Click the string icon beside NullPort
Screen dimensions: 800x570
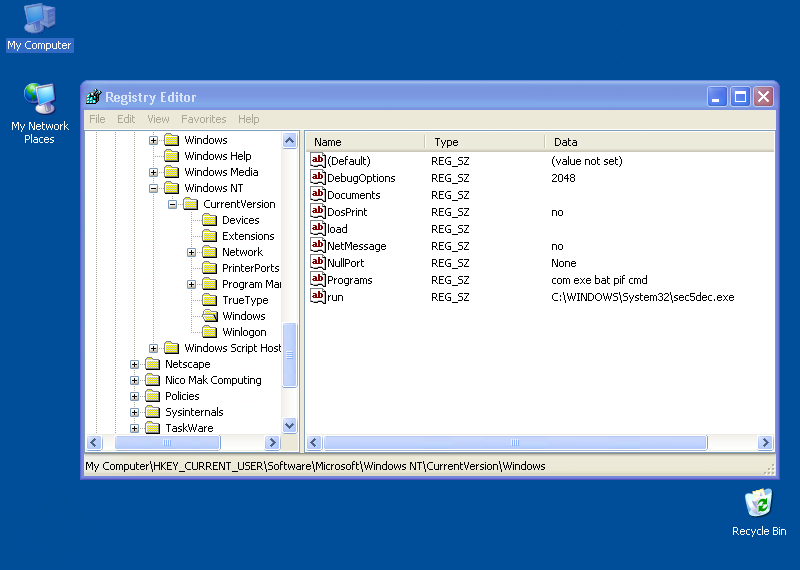tap(317, 263)
